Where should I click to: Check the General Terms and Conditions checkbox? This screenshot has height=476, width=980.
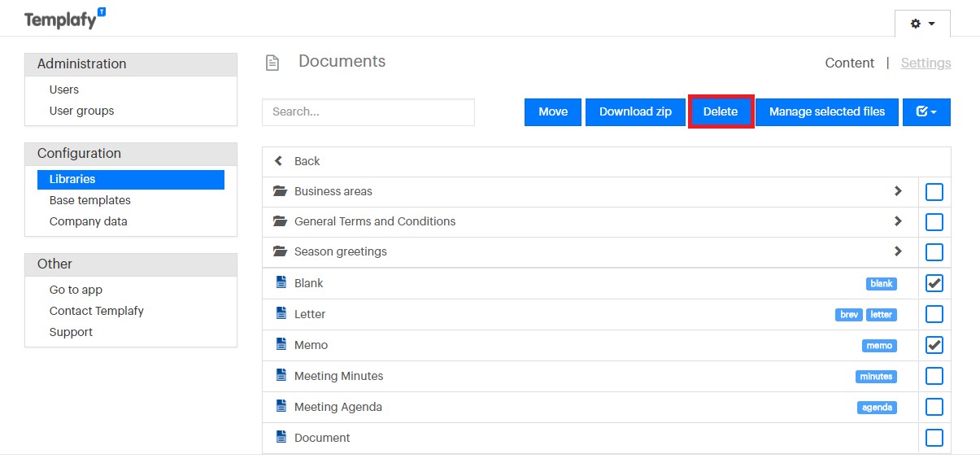point(934,222)
